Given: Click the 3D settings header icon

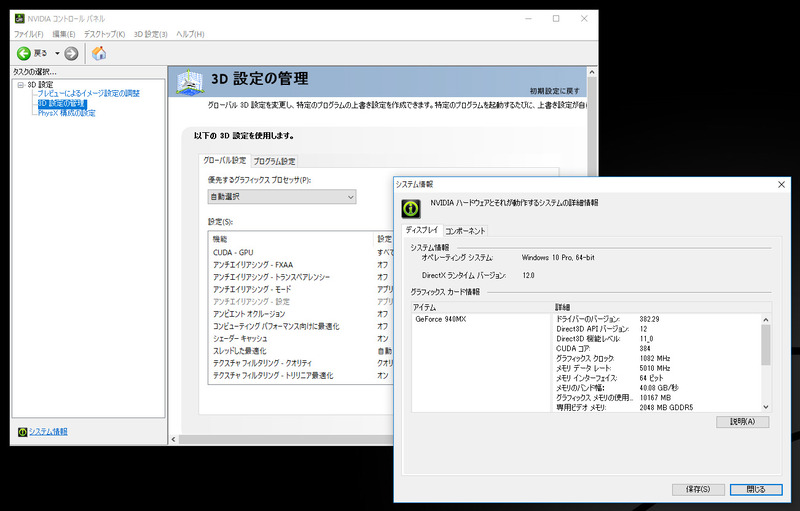Looking at the screenshot, I should tap(190, 82).
